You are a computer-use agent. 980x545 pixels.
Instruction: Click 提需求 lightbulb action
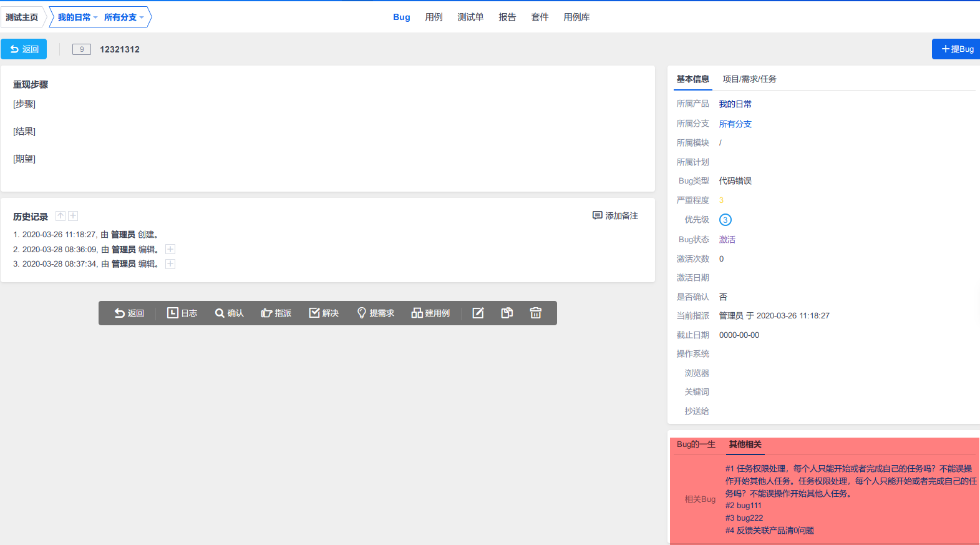tap(376, 313)
